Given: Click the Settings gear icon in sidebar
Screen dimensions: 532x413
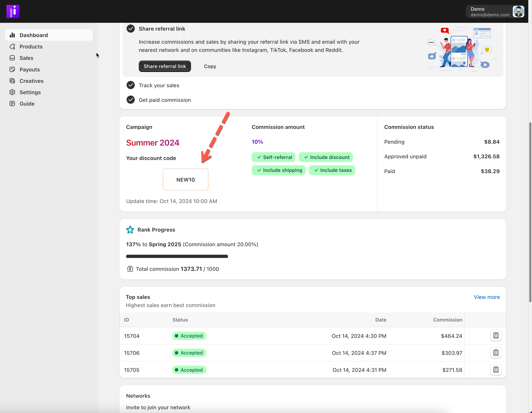Looking at the screenshot, I should [x=12, y=92].
